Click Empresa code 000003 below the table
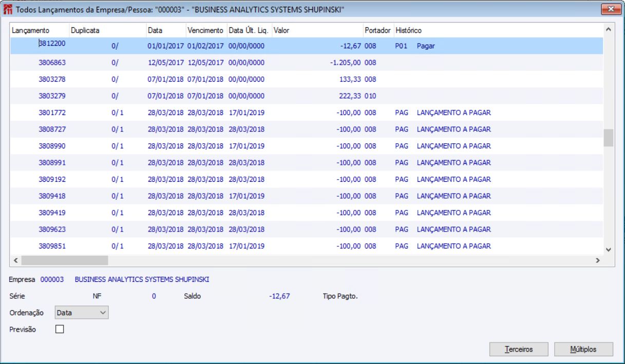 click(52, 280)
